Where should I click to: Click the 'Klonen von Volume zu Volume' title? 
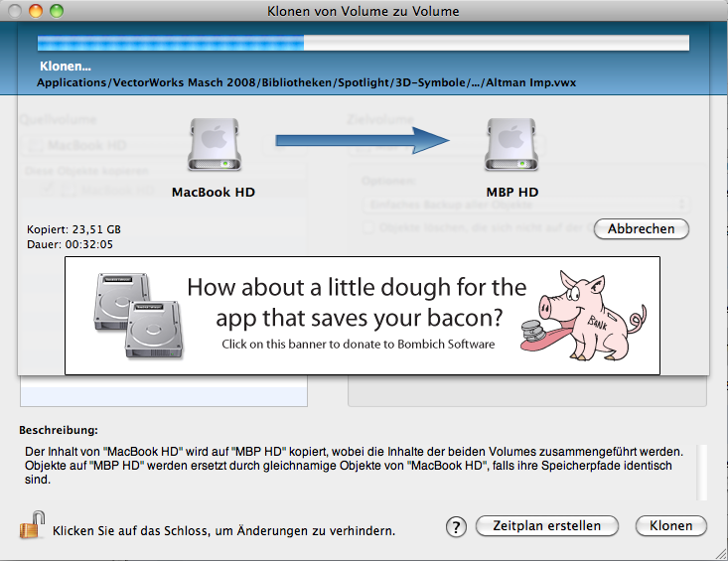pos(364,11)
